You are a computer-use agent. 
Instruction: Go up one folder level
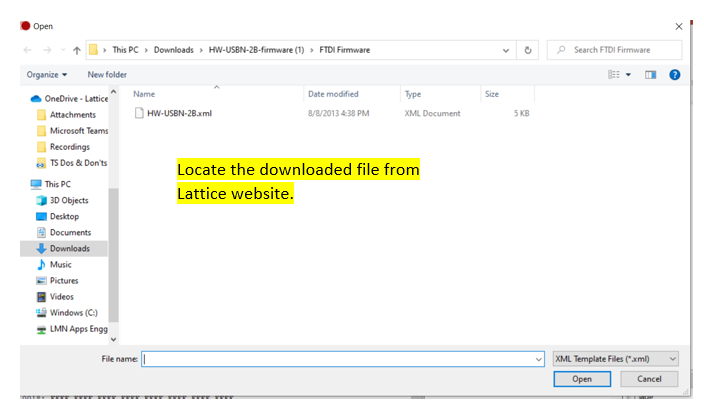point(77,50)
